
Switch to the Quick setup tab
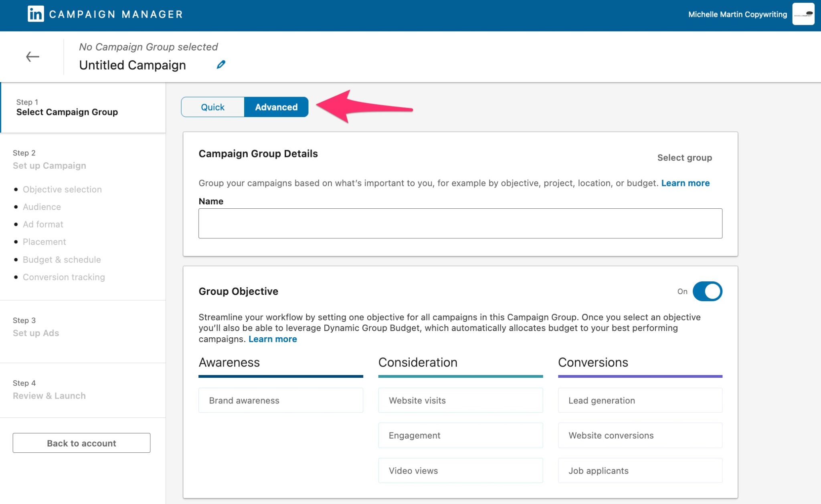212,107
